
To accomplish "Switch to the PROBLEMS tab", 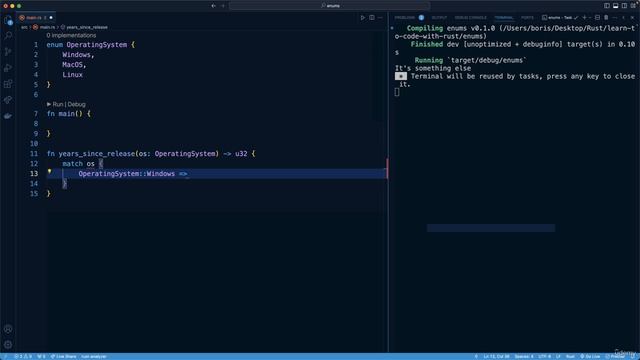I will 404,18.
